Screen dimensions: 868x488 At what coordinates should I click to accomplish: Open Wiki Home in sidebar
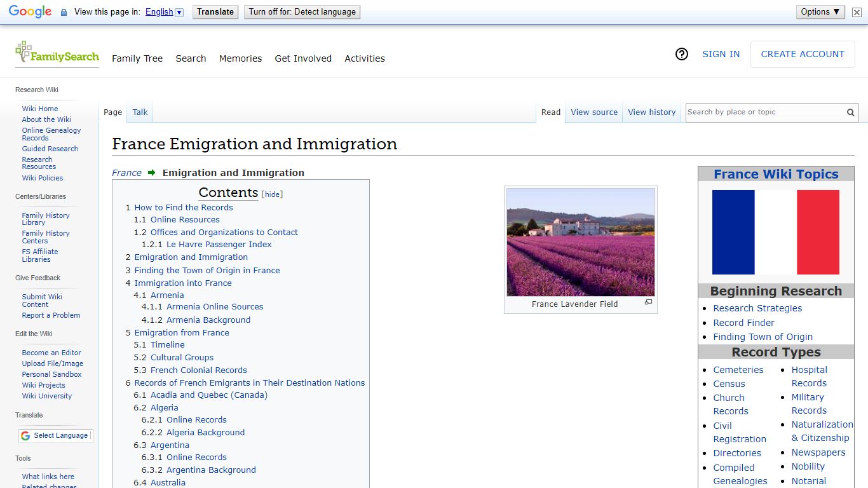click(x=40, y=109)
